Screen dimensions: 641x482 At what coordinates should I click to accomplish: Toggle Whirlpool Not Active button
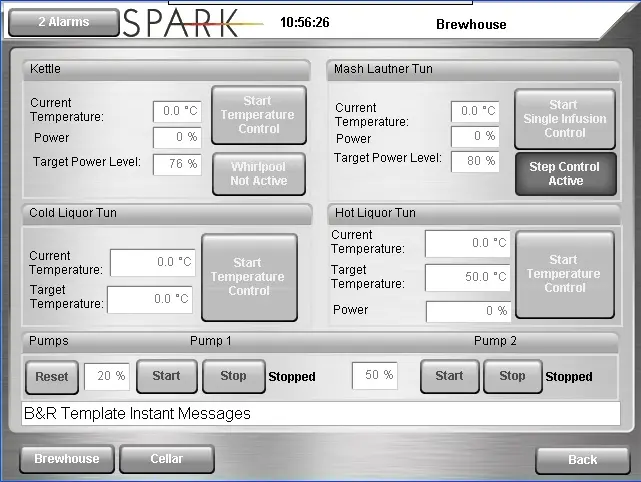[259, 174]
